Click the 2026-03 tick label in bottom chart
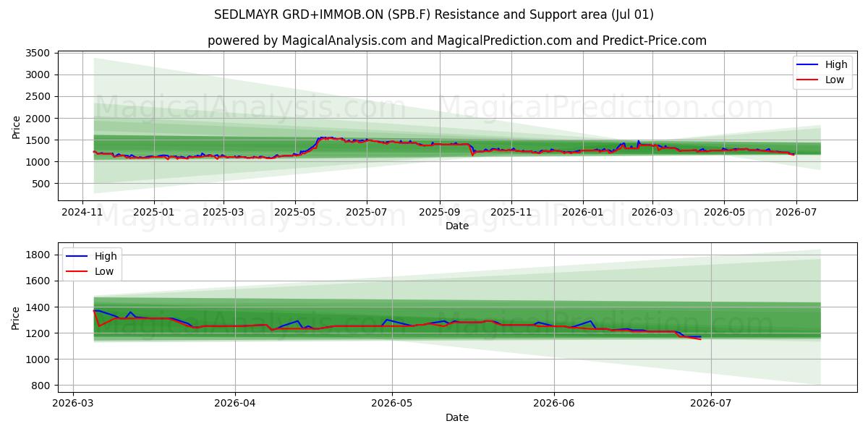The width and height of the screenshot is (868, 434). click(73, 403)
